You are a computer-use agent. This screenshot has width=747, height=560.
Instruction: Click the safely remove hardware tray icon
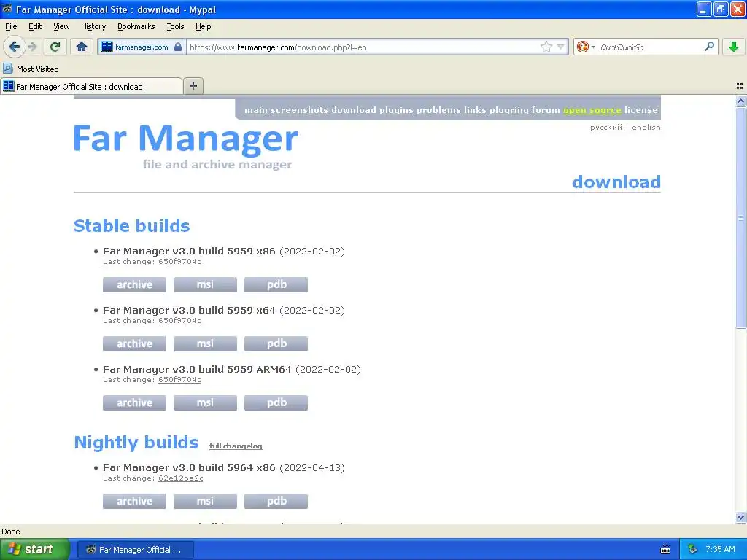coord(693,549)
